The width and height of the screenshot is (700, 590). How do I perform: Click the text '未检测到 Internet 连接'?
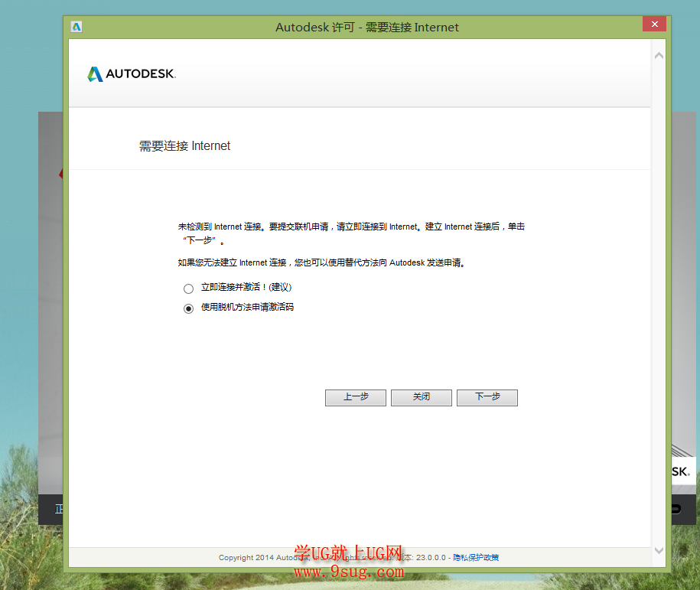tap(220, 227)
